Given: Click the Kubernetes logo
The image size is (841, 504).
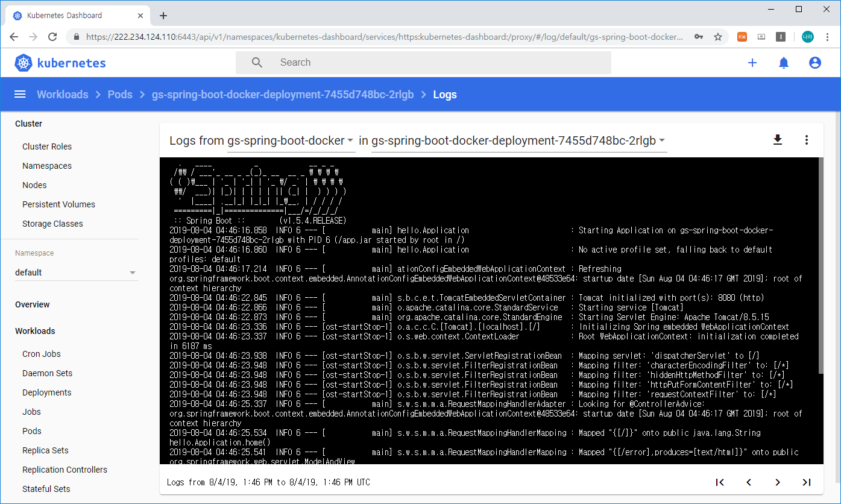Looking at the screenshot, I should (60, 63).
